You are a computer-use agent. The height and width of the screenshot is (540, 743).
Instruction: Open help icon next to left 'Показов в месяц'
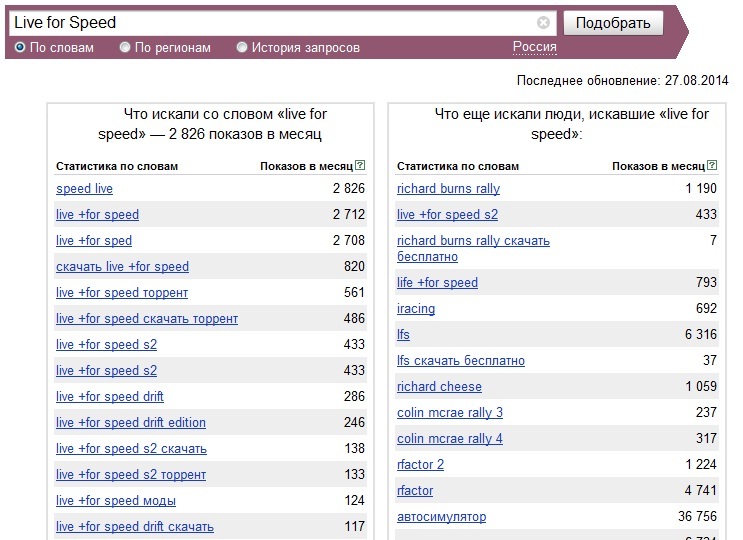pyautogui.click(x=360, y=165)
